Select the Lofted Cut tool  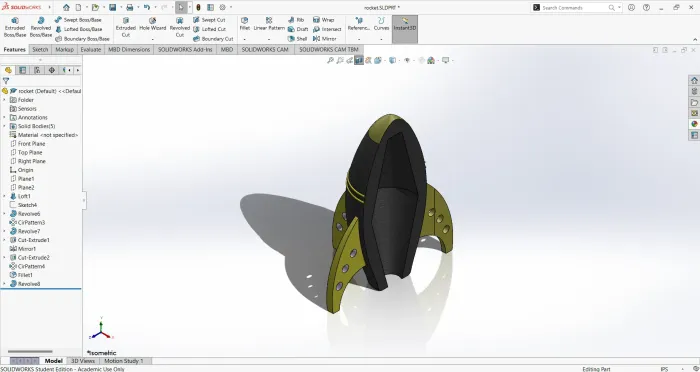[x=209, y=29]
